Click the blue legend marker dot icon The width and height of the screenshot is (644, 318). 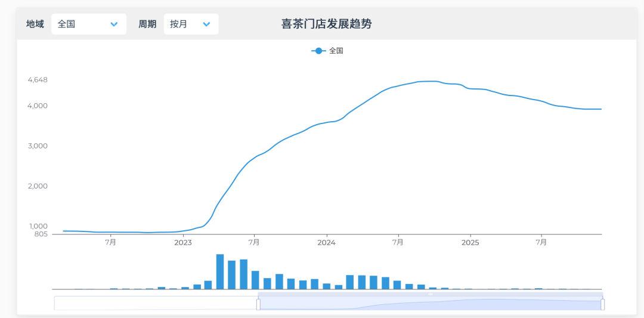(318, 51)
